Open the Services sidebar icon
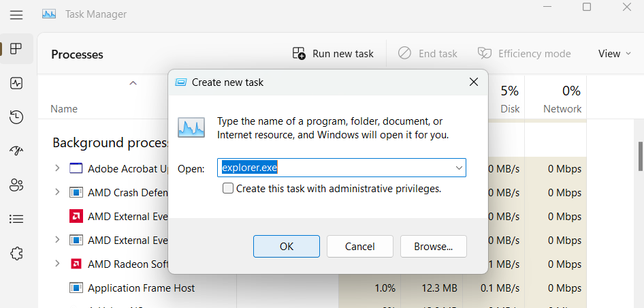644x308 pixels. [x=16, y=253]
